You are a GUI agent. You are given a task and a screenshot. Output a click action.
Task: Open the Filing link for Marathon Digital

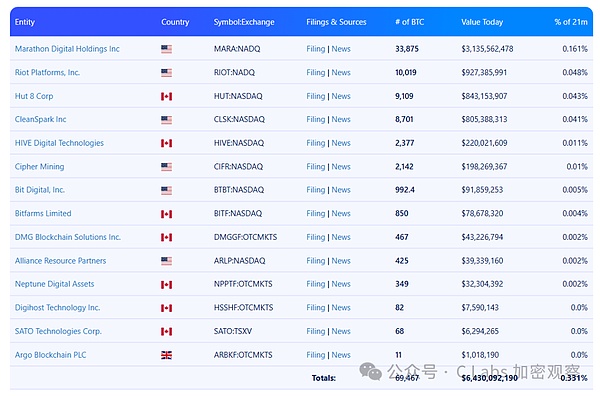click(316, 49)
